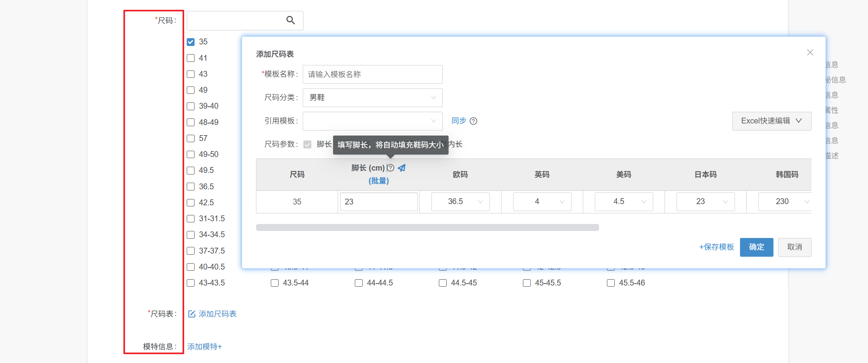Click the horizontal scrollbar under the size table
The image size is (868, 363).
tap(427, 227)
